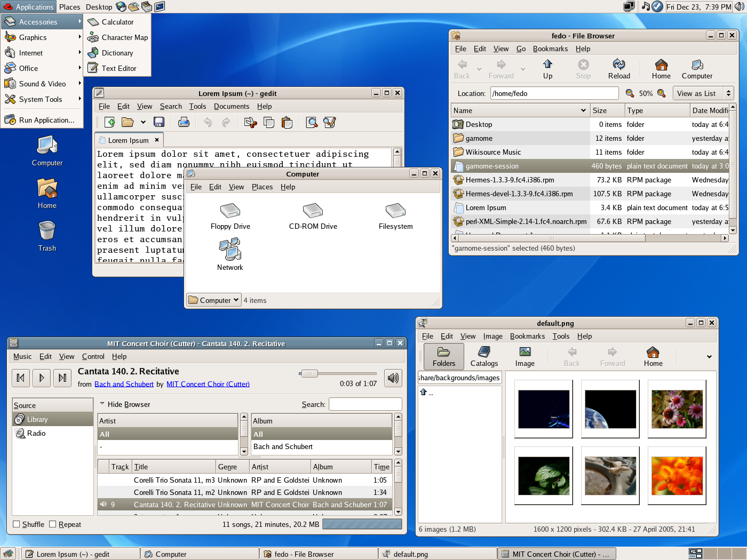Open the 'View as List' dropdown
This screenshot has width=747, height=560.
(x=703, y=93)
